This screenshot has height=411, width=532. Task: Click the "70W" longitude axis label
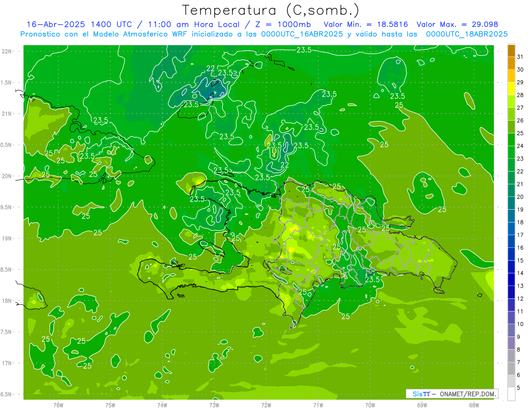coord(370,405)
